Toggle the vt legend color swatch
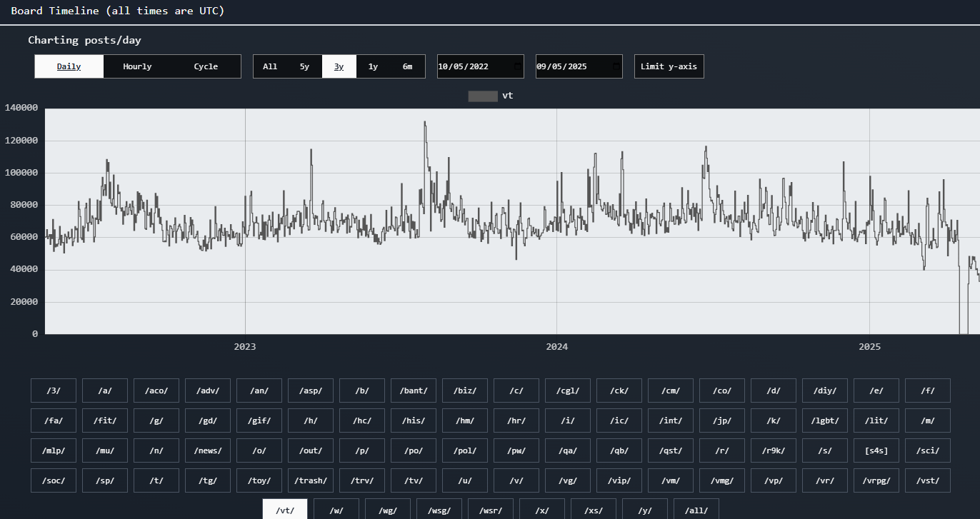Image resolution: width=980 pixels, height=519 pixels. (483, 96)
